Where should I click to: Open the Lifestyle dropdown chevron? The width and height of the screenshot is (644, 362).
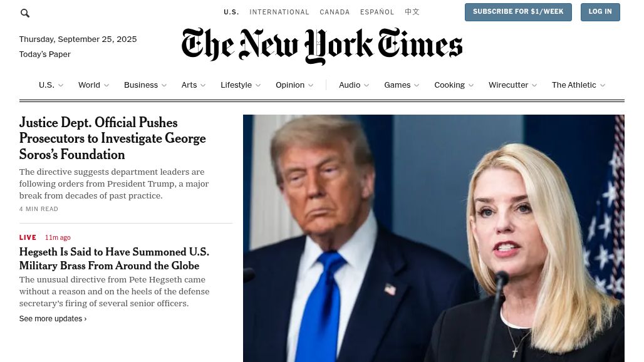pos(258,85)
